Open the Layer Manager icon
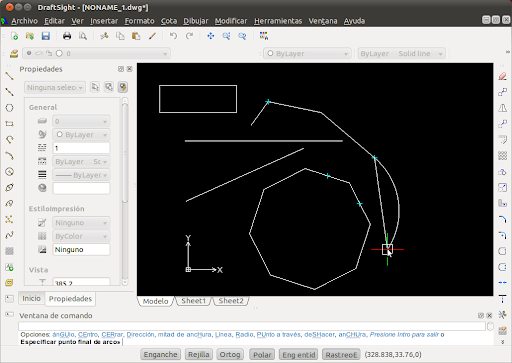The image size is (512, 363). [14, 54]
